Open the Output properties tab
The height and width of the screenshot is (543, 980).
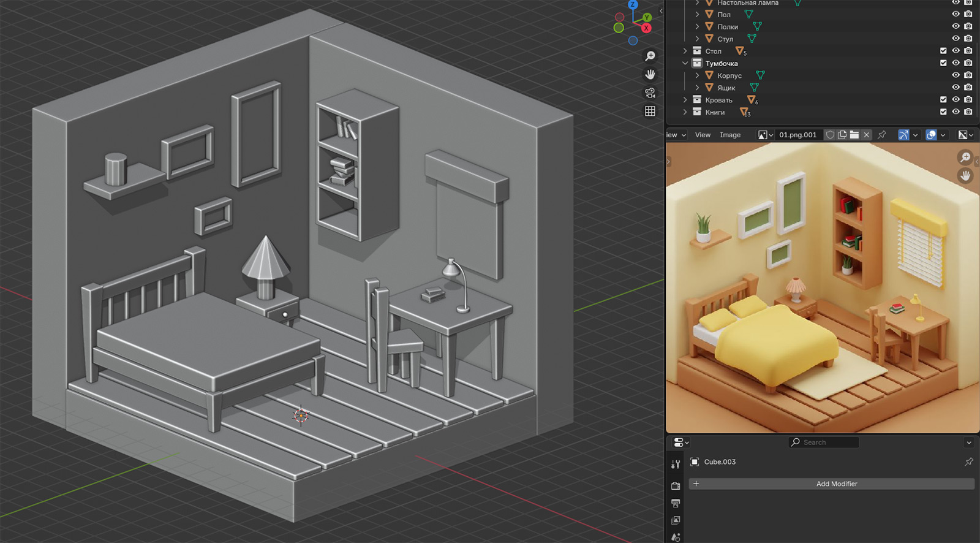click(676, 503)
